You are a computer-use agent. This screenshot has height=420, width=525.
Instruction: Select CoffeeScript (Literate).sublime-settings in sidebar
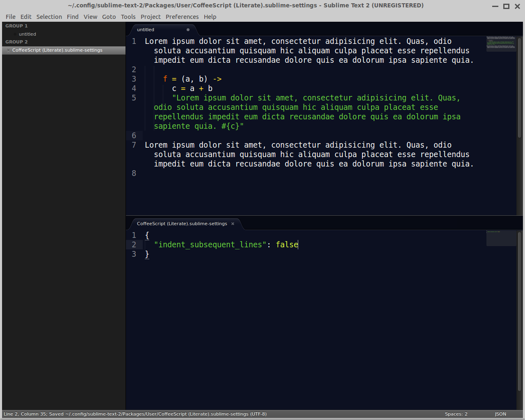[64, 50]
